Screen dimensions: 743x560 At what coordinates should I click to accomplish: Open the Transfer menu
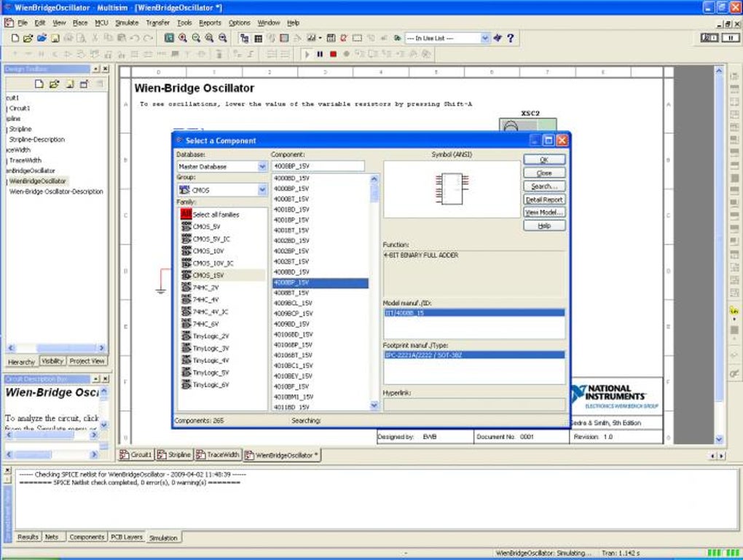tap(158, 23)
